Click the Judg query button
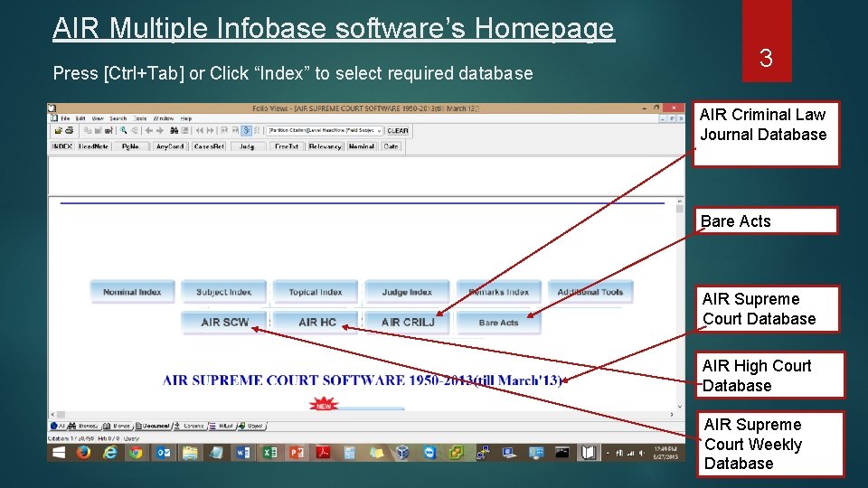 click(247, 146)
